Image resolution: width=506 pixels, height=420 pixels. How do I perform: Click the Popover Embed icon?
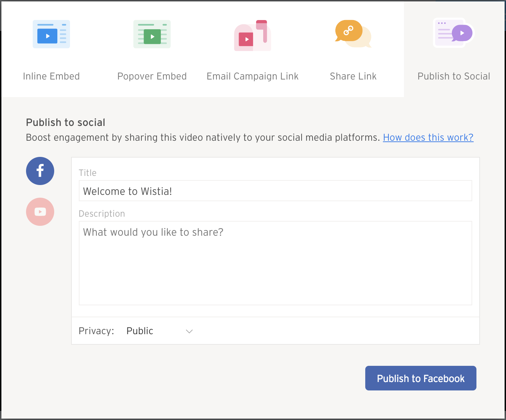click(152, 34)
